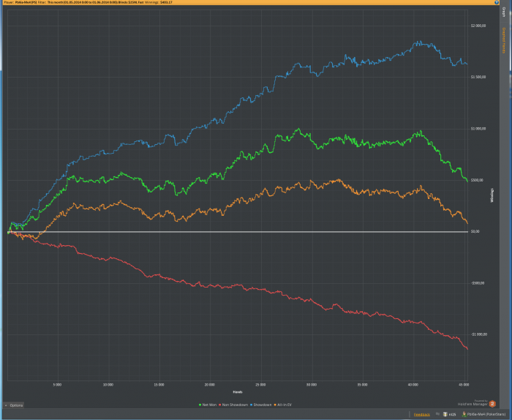Click the number beside the database icon
Screen dimensions: 512x420
pyautogui.click(x=452, y=414)
